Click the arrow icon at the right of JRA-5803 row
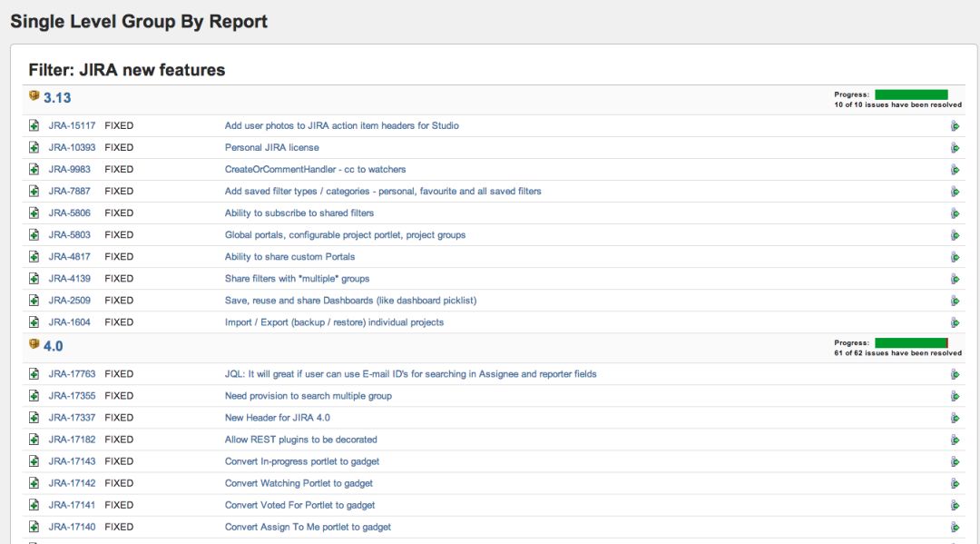 (x=955, y=236)
